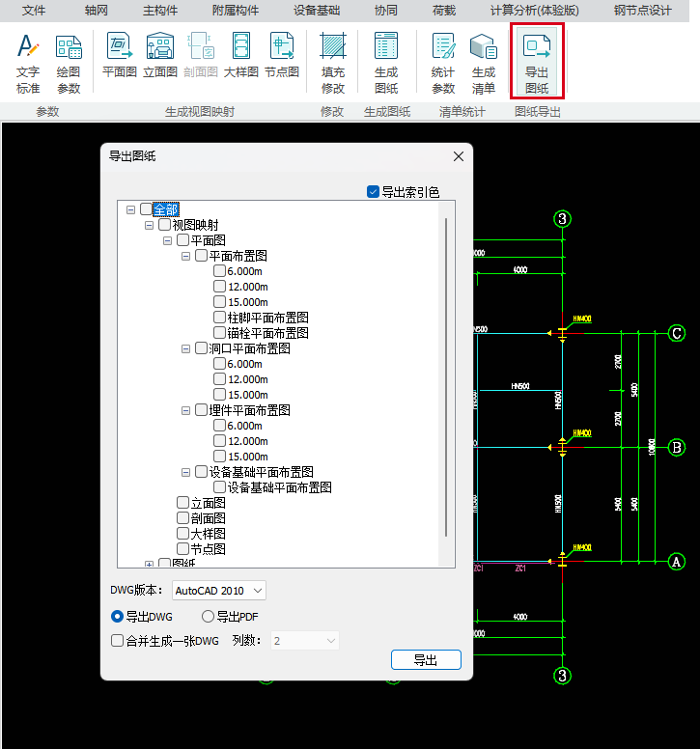Open the 统计参数 statistics parameters tool
Image resolution: width=700 pixels, height=749 pixels.
click(x=443, y=63)
